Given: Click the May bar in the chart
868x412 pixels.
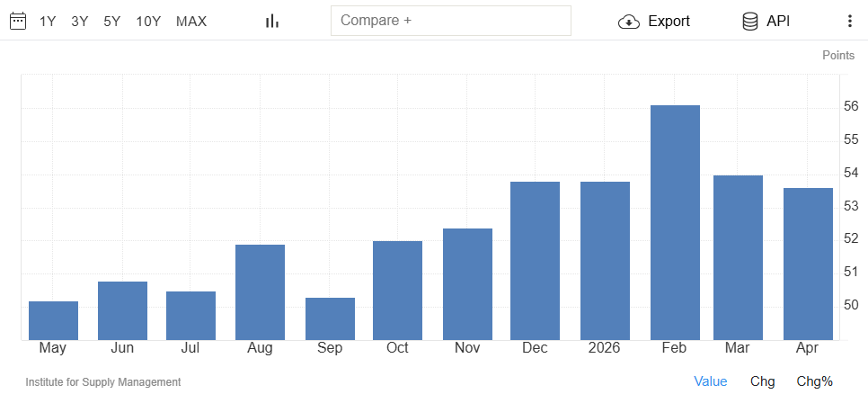Looking at the screenshot, I should (x=53, y=320).
